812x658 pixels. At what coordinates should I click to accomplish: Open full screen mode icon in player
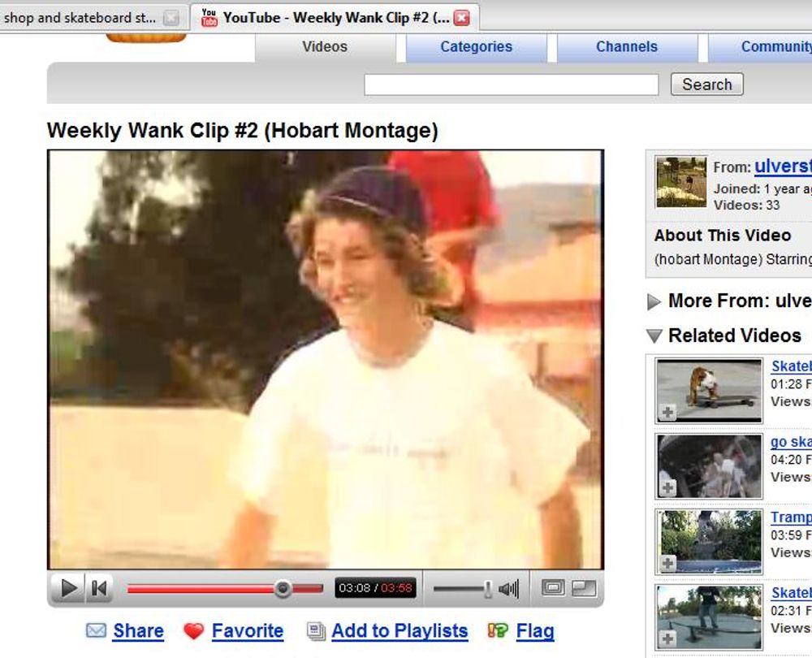pyautogui.click(x=584, y=587)
